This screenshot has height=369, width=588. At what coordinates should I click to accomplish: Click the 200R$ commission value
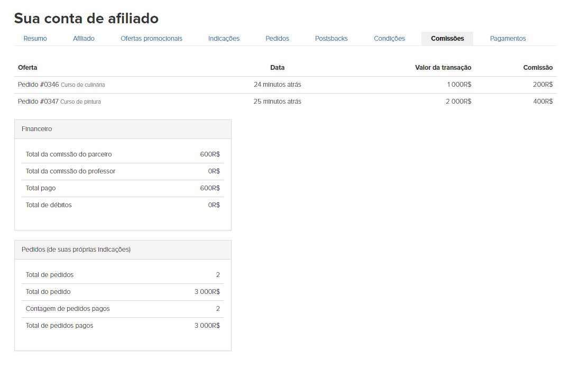(543, 85)
